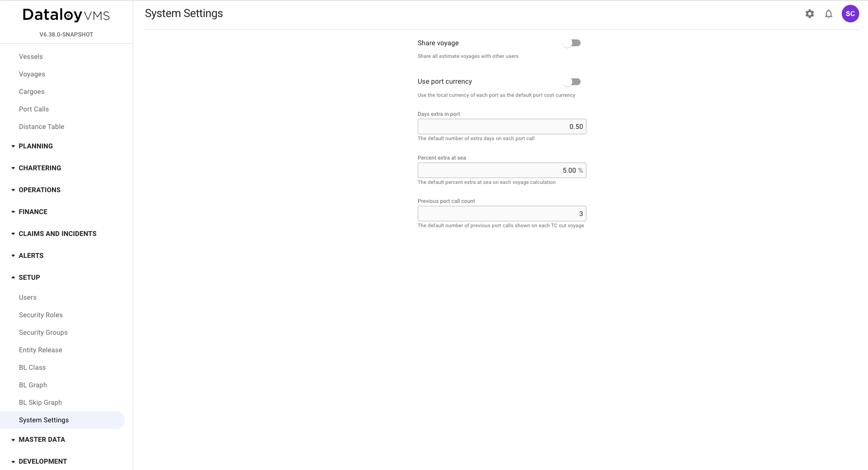The height and width of the screenshot is (470, 868).
Task: Focus the Previous port call count field
Action: pyautogui.click(x=501, y=214)
